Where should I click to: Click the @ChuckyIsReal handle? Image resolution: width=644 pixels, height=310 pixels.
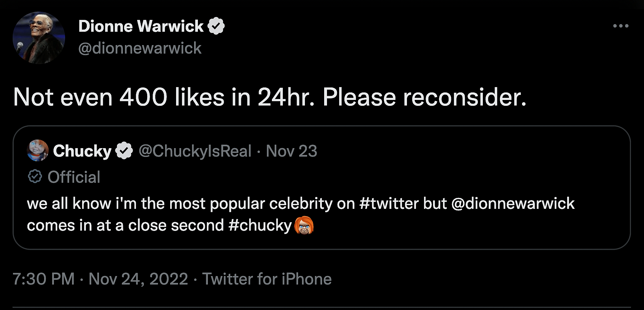coord(195,151)
